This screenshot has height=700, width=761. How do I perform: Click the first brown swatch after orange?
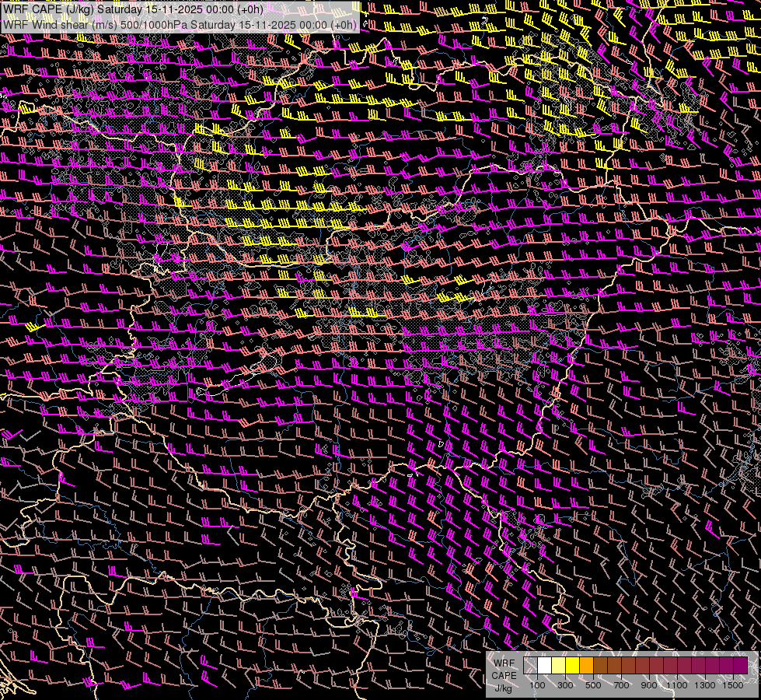(601, 666)
